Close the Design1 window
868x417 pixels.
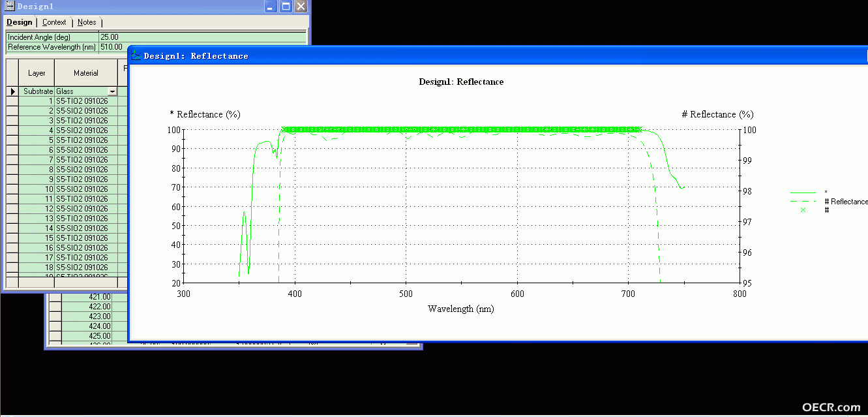pos(301,7)
